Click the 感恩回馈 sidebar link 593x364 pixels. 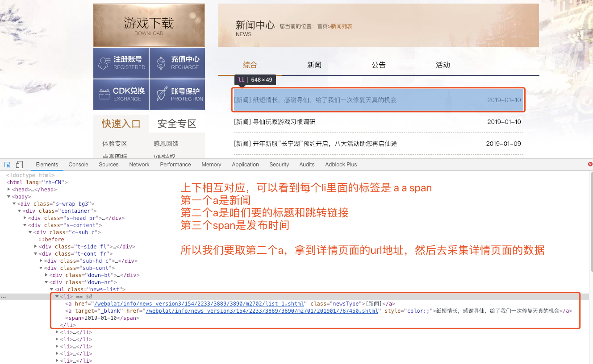(166, 144)
